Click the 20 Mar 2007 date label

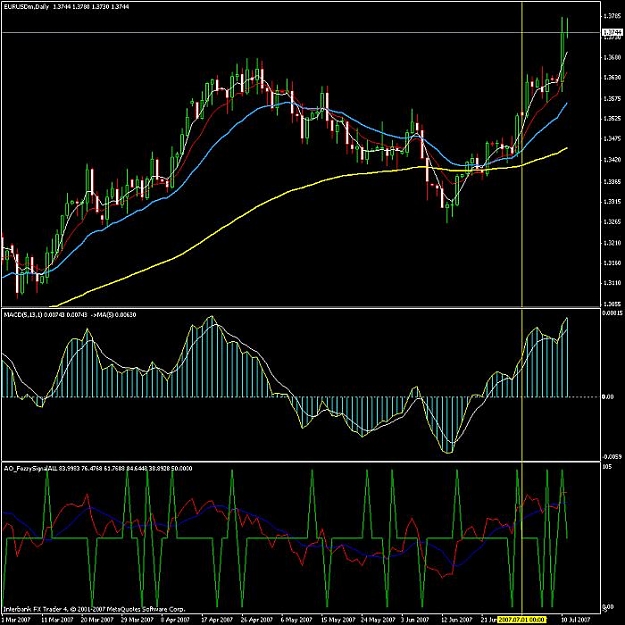97,620
